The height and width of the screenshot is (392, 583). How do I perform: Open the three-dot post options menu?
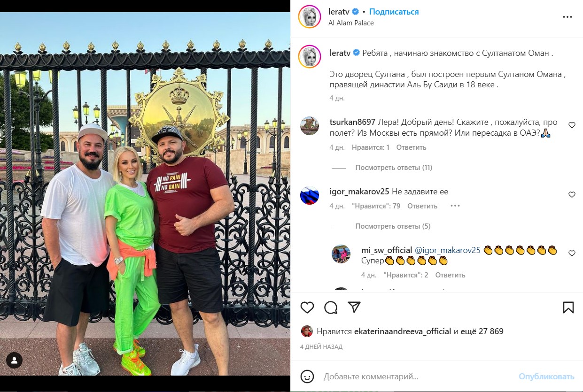tap(567, 16)
